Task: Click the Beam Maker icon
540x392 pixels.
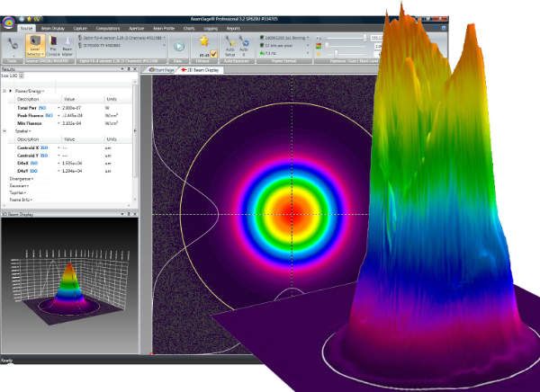Action: 68,47
